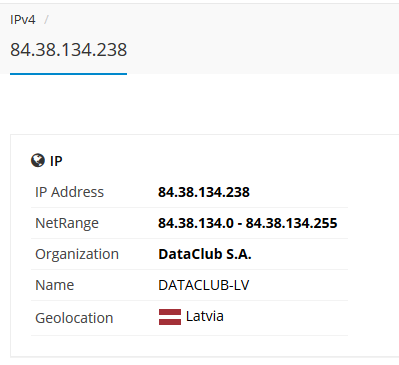399x365 pixels.
Task: Click the Latvia geolocation text
Action: [x=205, y=316]
